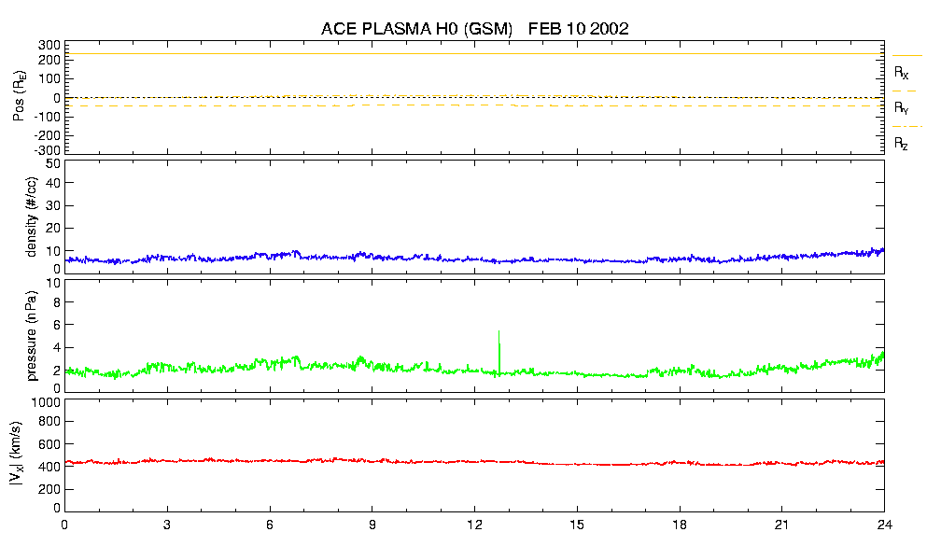This screenshot has height=560, width=927.
Task: Click the plot title ACE PLASMA H0
Action: click(x=417, y=29)
